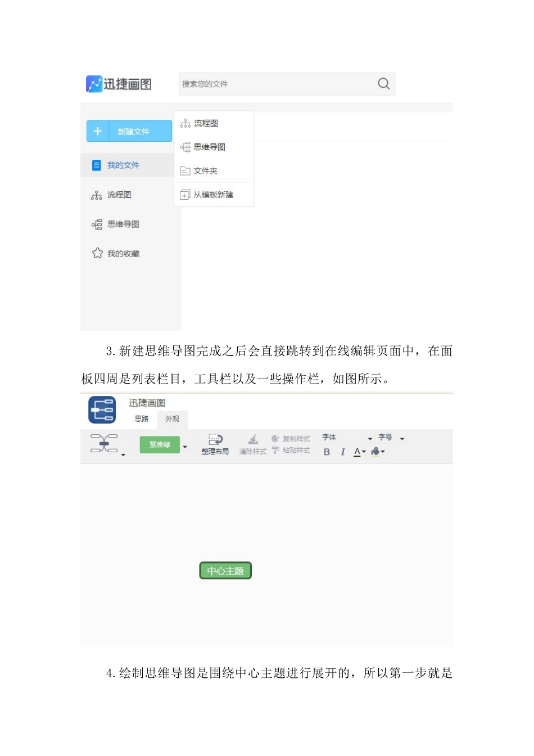
Task: Click the folder icon in the dropdown menu
Action: click(185, 171)
